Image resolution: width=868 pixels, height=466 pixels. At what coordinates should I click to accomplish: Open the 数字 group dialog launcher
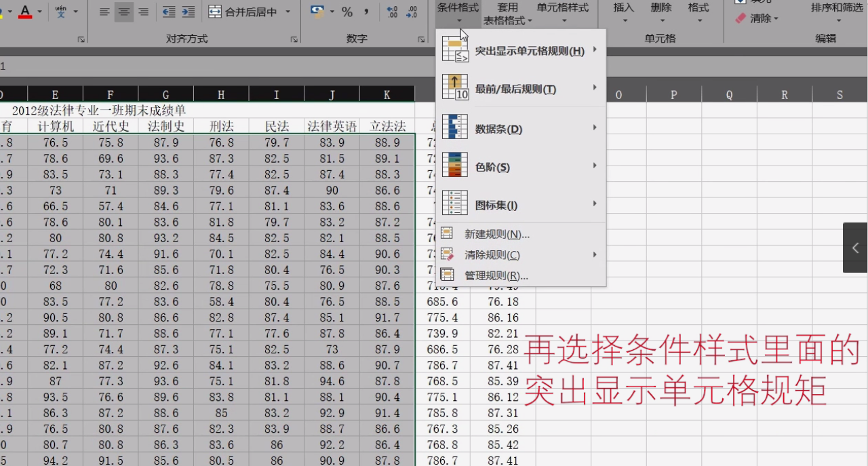[x=422, y=39]
